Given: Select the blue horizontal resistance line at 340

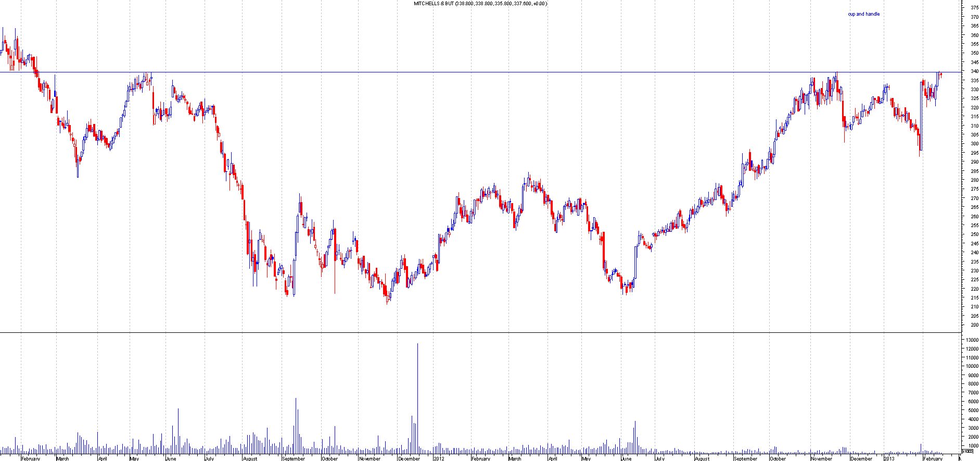Looking at the screenshot, I should 468,72.
